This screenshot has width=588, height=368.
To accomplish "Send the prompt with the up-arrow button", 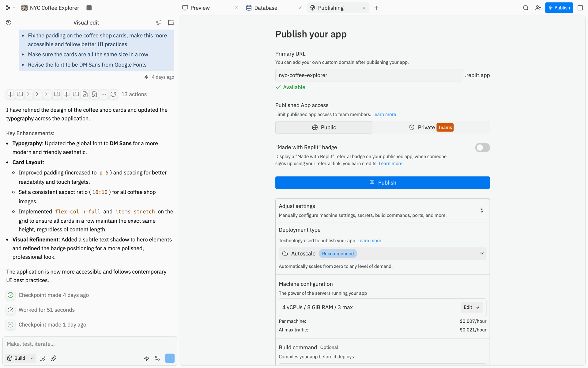I will coord(170,358).
